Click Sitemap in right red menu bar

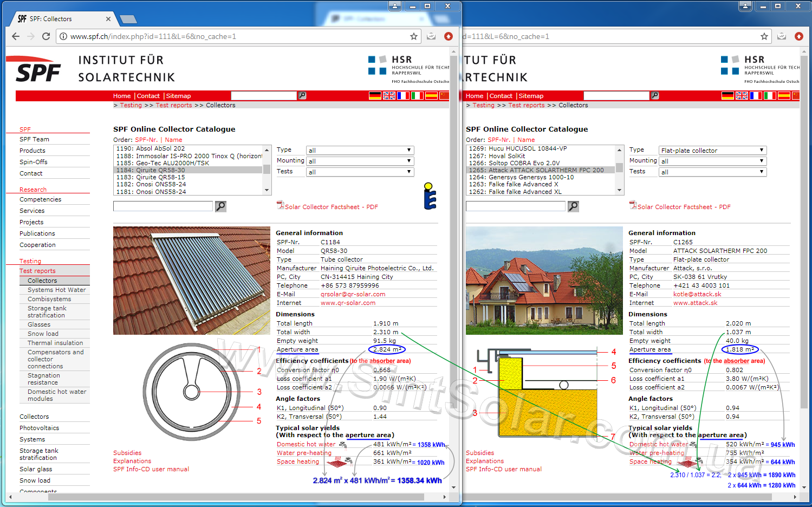click(531, 96)
